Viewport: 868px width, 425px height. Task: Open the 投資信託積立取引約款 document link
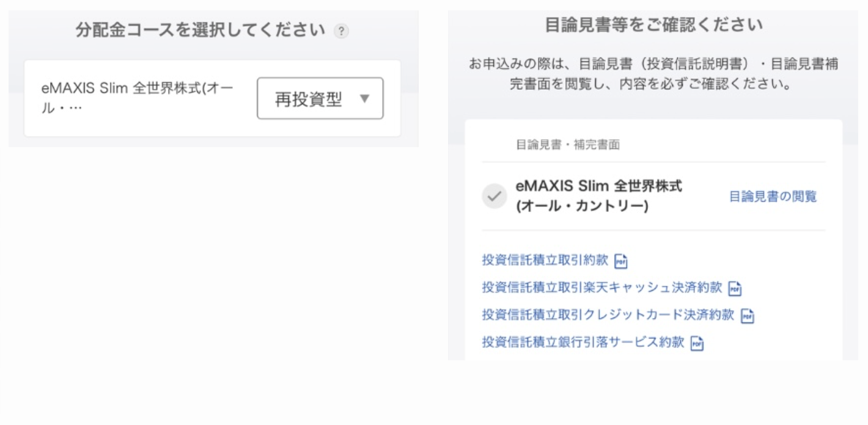pyautogui.click(x=545, y=260)
